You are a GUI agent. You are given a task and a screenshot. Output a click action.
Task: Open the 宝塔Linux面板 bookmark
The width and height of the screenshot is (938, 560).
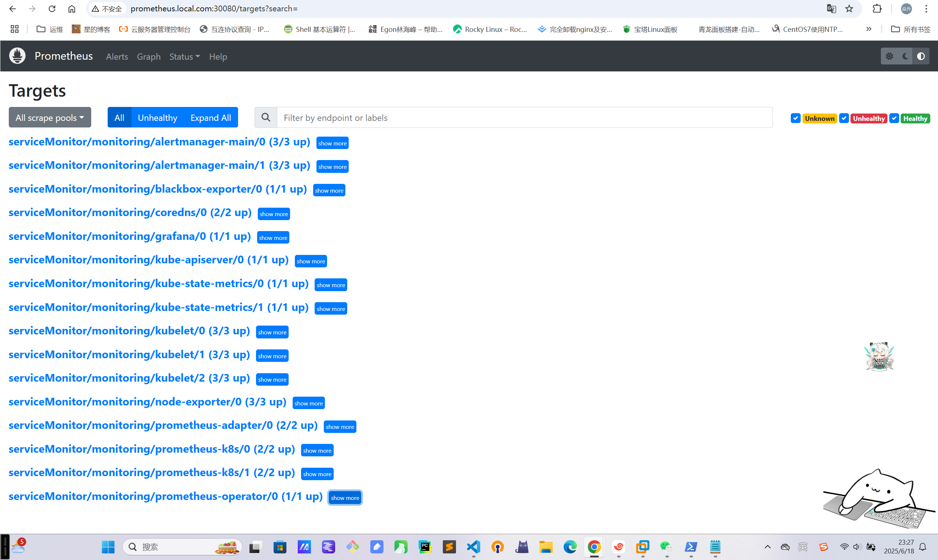[650, 29]
